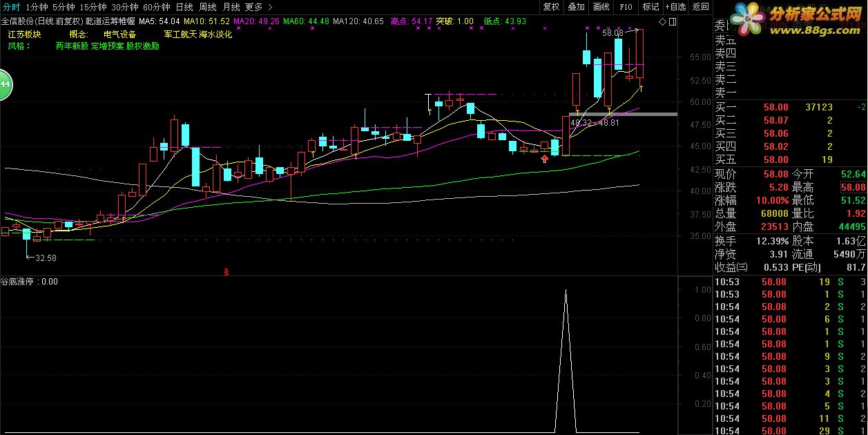The image size is (868, 435).
Task: Open the 江苏板块 sector label
Action: [24, 34]
